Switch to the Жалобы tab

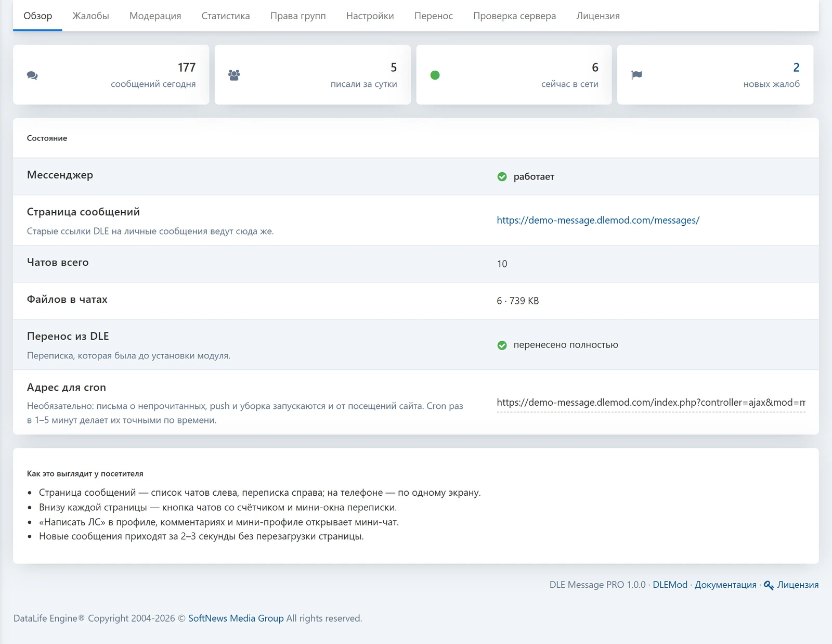pyautogui.click(x=90, y=16)
